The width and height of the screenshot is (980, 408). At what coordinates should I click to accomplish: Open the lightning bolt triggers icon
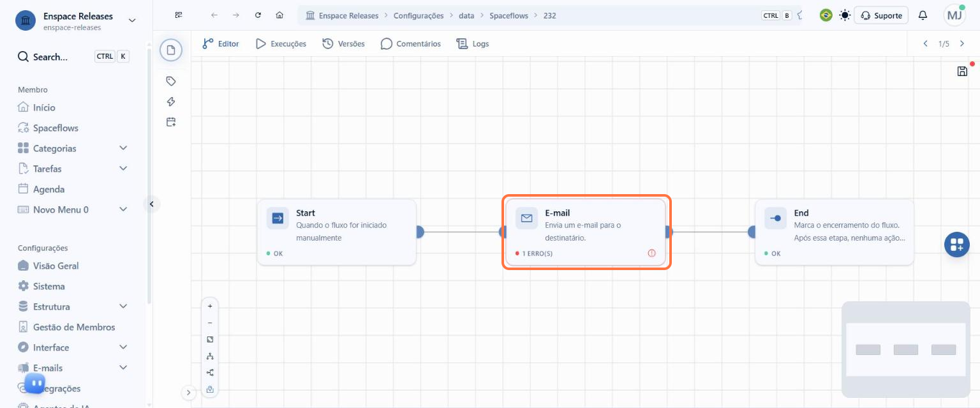click(171, 102)
